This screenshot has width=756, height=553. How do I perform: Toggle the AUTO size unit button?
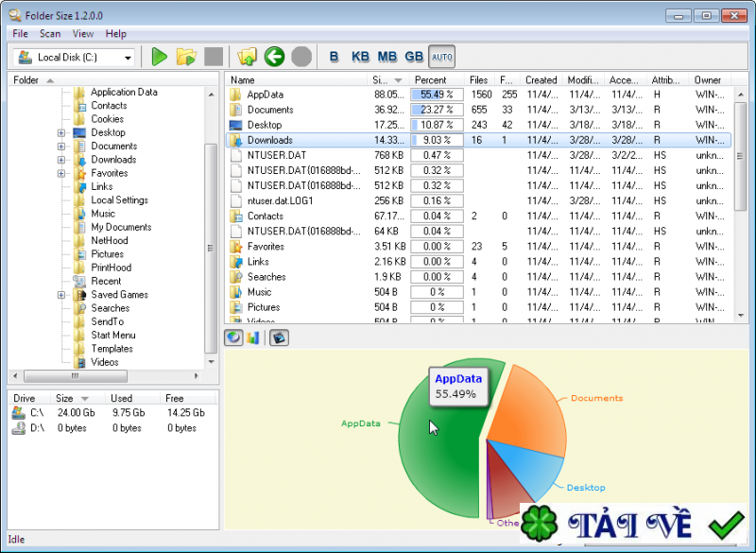click(x=441, y=57)
